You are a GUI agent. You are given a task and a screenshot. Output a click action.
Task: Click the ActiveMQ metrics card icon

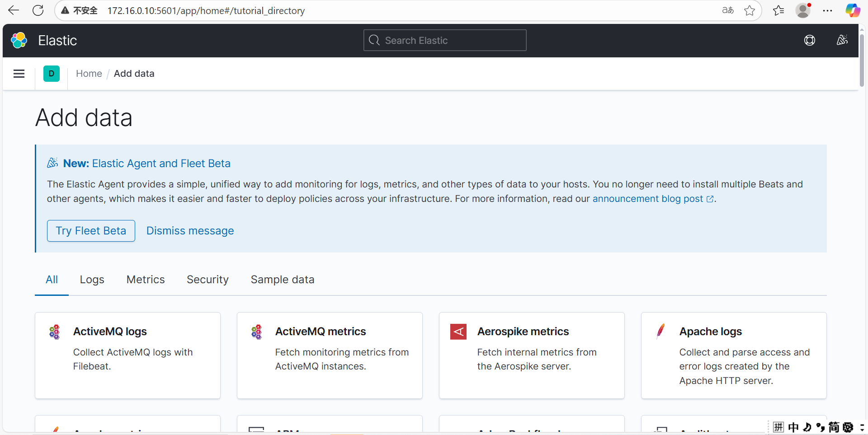click(x=257, y=332)
